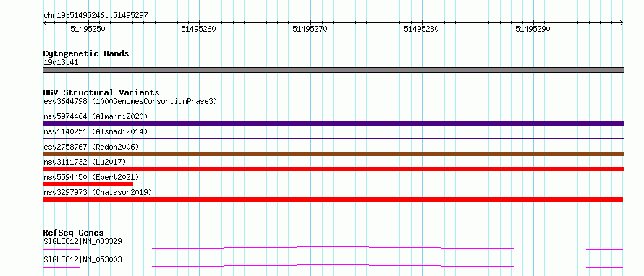Click ruler position label 51495280
Screen dimensions: 644x276
click(x=421, y=29)
